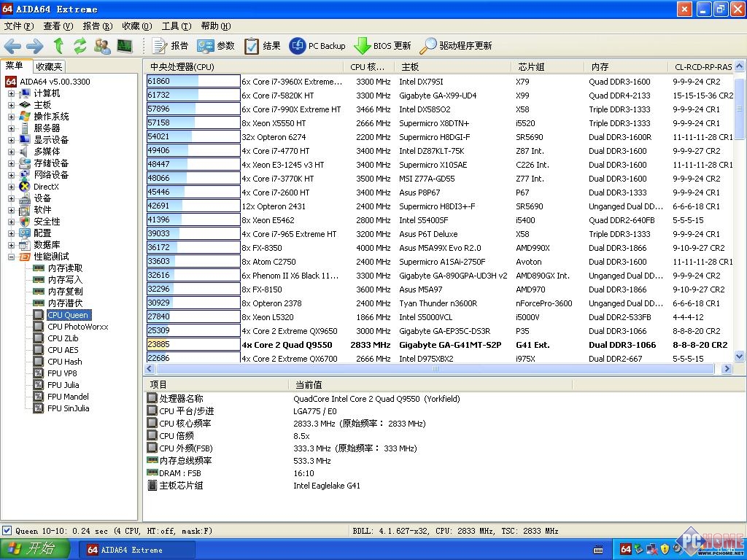Select the CPU PhotoWorxx benchmark
This screenshot has height=560, width=747.
(x=77, y=327)
